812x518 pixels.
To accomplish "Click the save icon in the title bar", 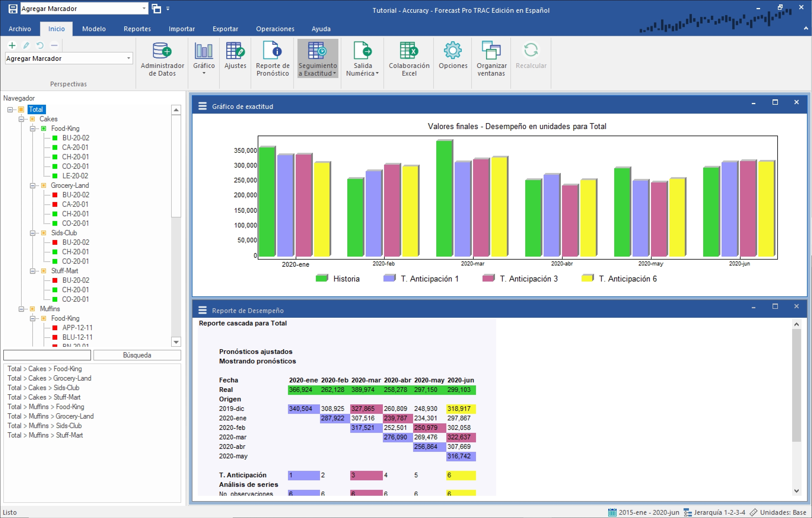I will [x=13, y=9].
